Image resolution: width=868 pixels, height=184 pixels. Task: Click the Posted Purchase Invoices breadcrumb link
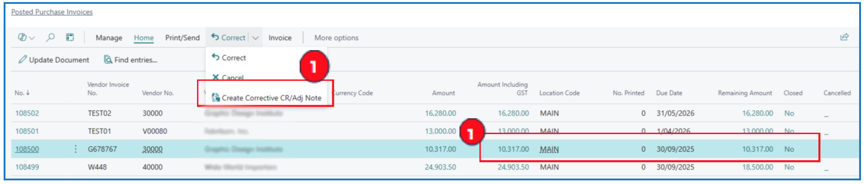tap(52, 12)
